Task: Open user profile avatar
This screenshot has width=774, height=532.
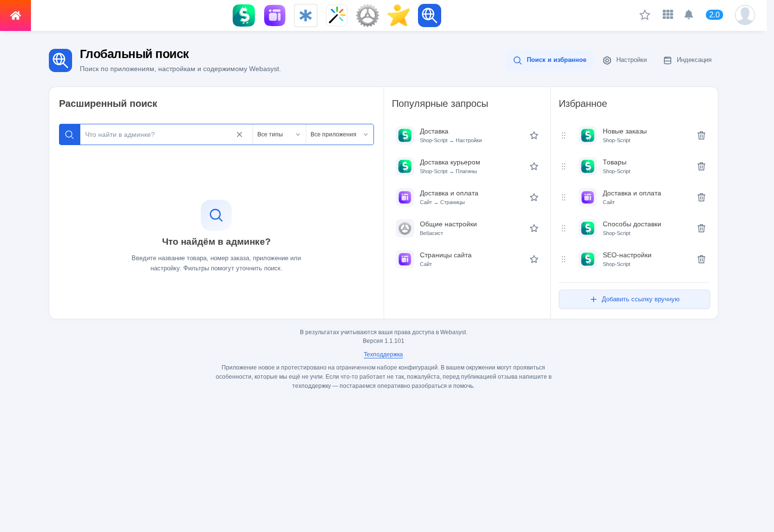Action: pos(745,15)
